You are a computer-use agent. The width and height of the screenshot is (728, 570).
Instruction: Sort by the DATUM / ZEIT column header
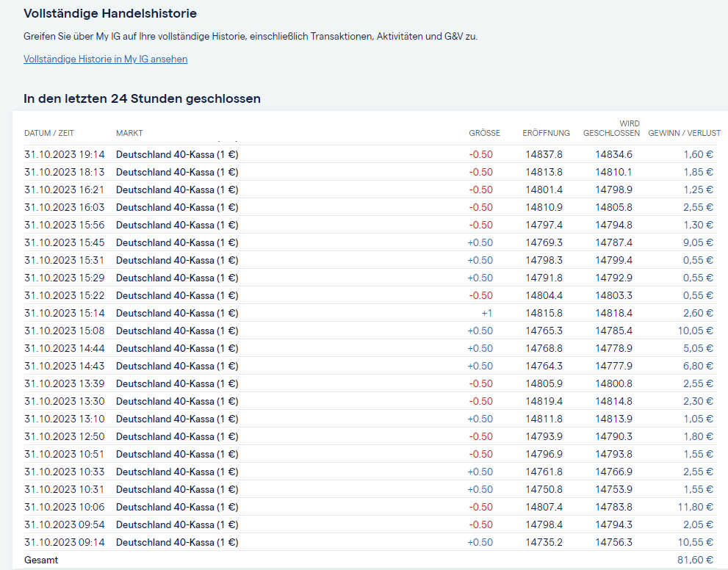click(x=49, y=133)
